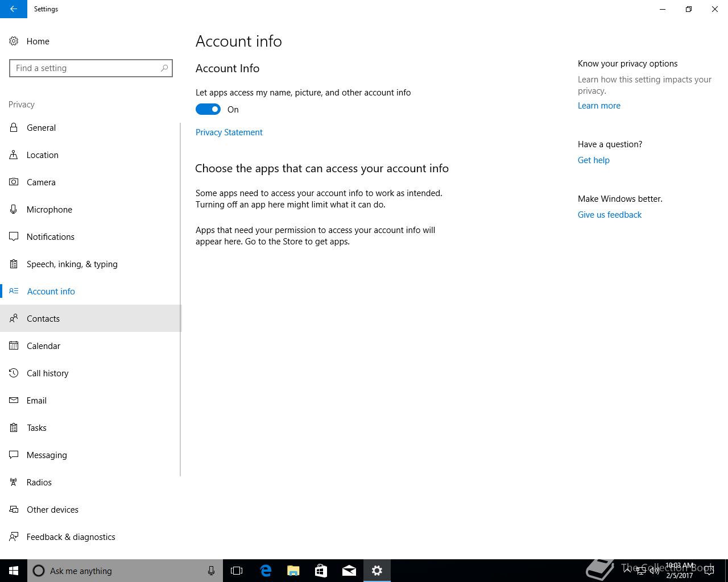Image resolution: width=728 pixels, height=582 pixels.
Task: Open the Action Center notifications
Action: 709,571
